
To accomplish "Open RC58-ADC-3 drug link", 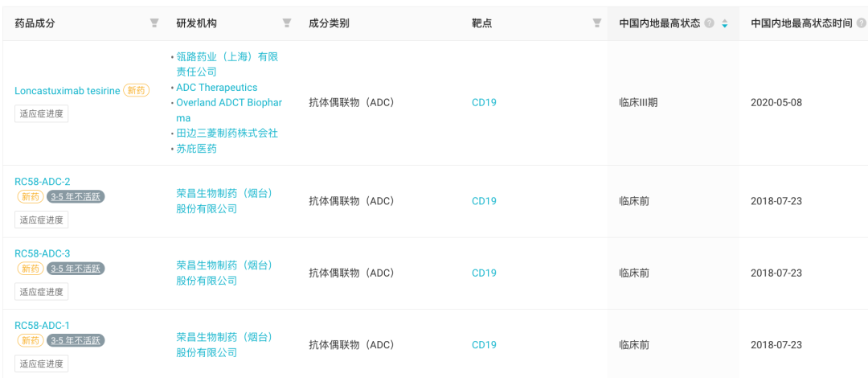I will point(42,253).
